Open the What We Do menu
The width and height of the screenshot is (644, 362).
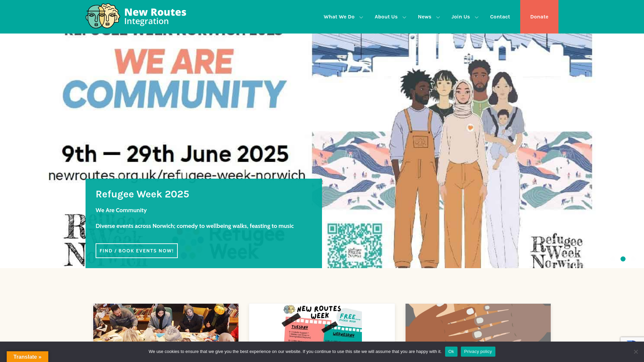(x=339, y=17)
